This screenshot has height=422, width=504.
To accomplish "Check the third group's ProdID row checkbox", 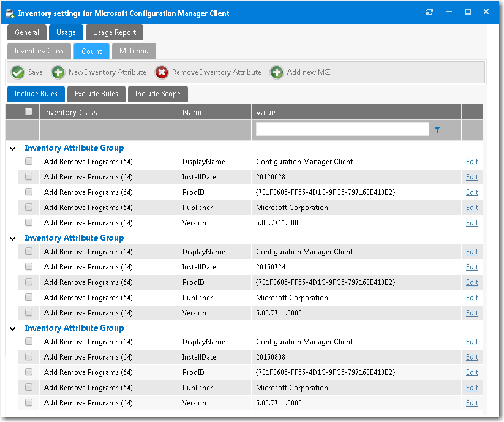I will coord(29,372).
